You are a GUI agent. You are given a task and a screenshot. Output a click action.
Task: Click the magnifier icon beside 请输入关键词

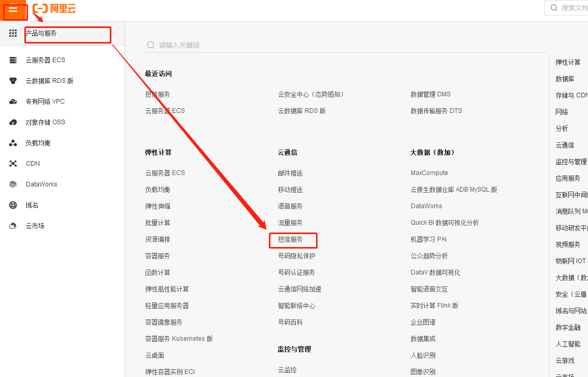pos(151,45)
